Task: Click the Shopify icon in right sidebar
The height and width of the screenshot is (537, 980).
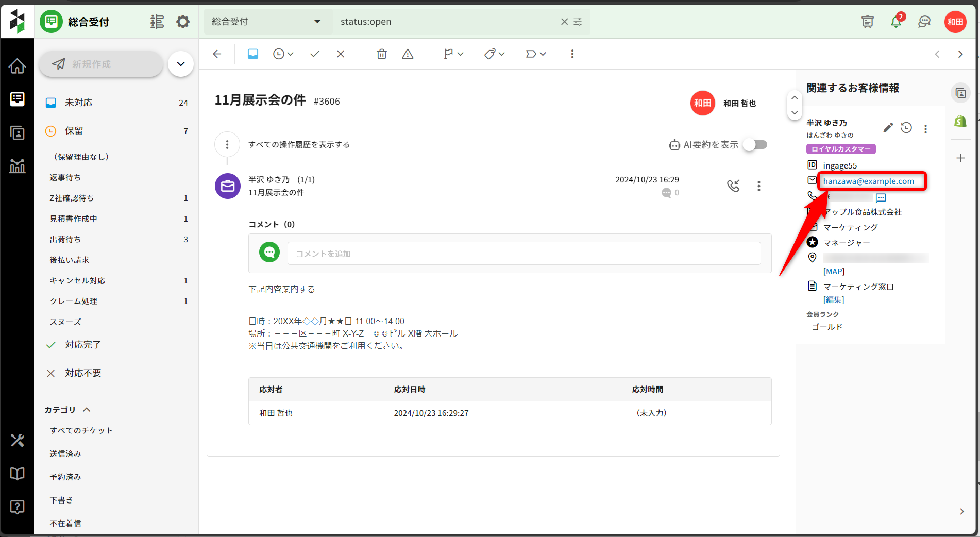Action: (x=960, y=122)
